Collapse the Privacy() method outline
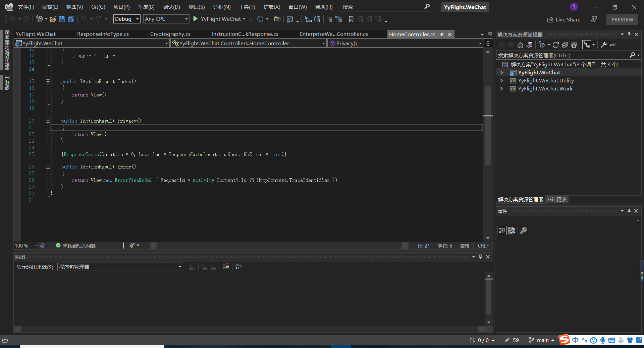The width and height of the screenshot is (644, 348). 48,121
